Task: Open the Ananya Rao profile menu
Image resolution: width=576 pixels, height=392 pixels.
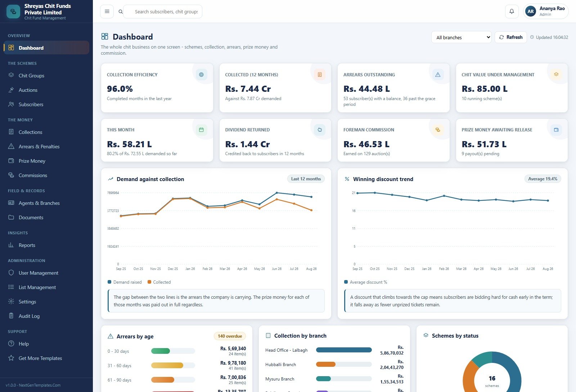Action: [546, 12]
